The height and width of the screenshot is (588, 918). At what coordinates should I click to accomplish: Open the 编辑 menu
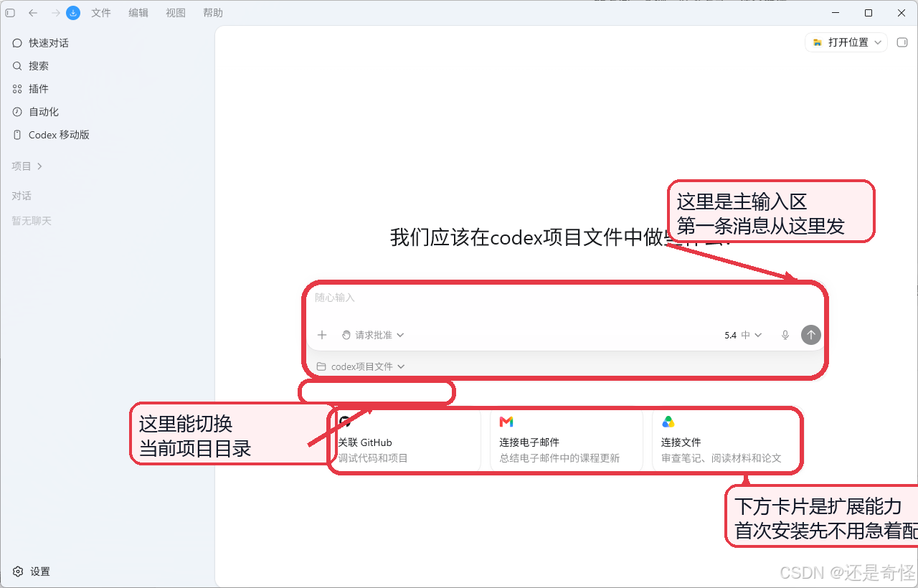pos(138,13)
